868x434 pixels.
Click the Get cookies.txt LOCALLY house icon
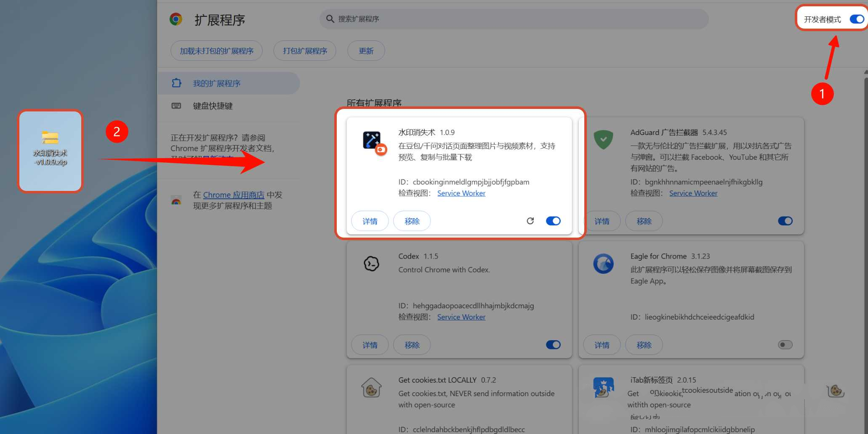click(371, 388)
